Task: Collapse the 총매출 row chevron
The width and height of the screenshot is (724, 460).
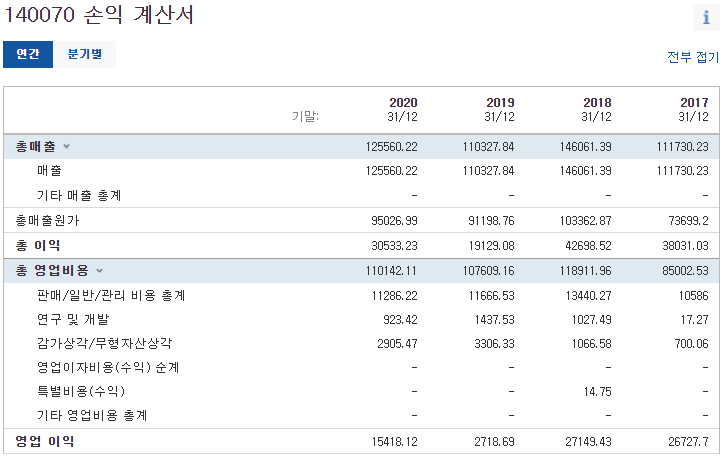Action: click(66, 146)
